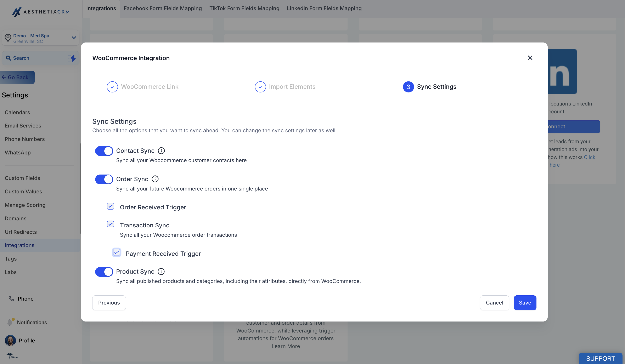Open Facebook Form Fields Mapping tab
625x364 pixels.
163,8
